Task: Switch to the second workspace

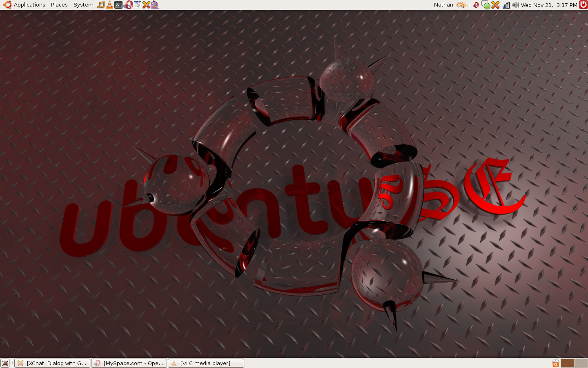Action: tap(581, 363)
